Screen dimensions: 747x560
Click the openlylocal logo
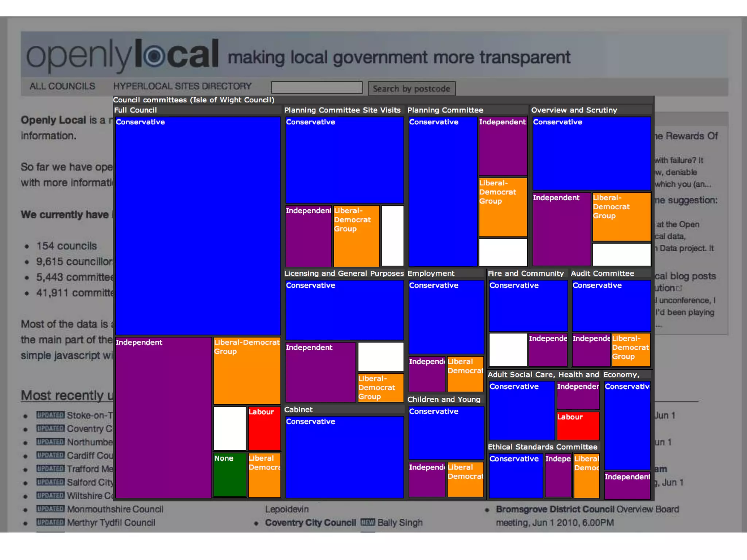[123, 55]
